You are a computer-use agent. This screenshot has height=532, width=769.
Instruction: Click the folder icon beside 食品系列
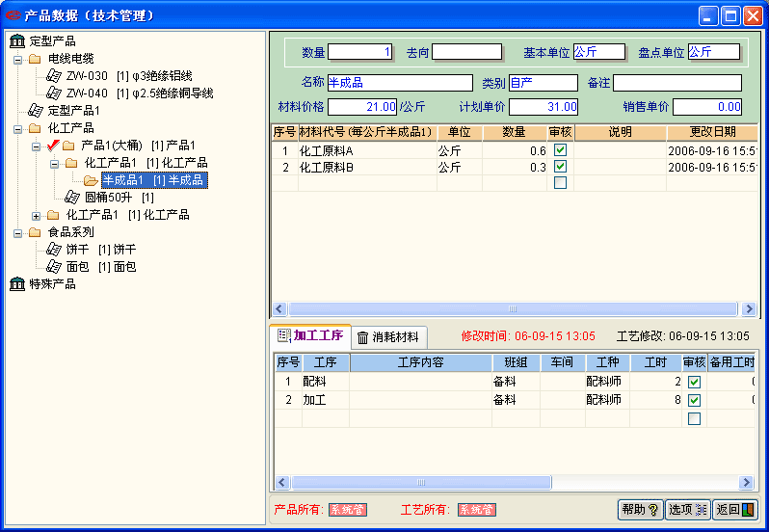coord(35,232)
